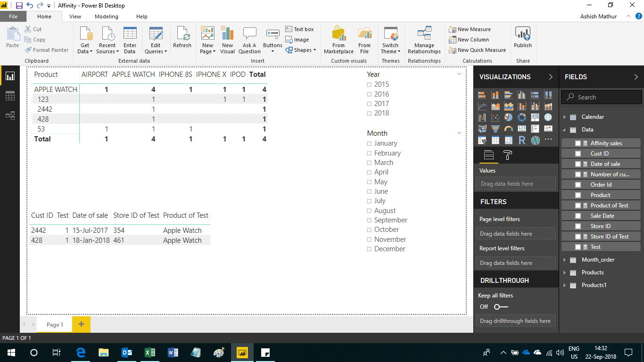The height and width of the screenshot is (362, 644).
Task: Open Excel from the Windows taskbar
Action: coord(150,352)
